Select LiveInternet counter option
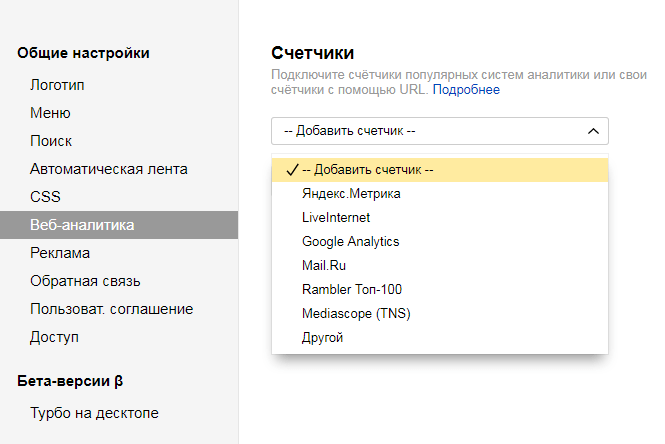The height and width of the screenshot is (444, 665). point(335,217)
